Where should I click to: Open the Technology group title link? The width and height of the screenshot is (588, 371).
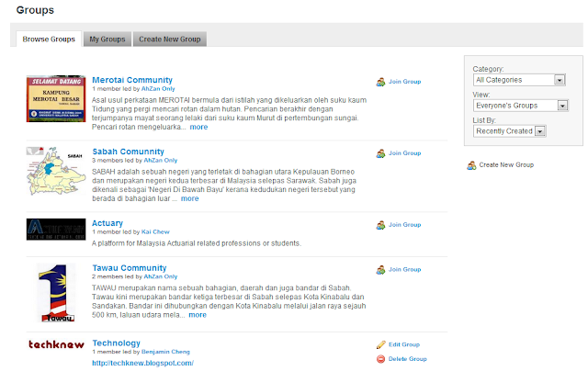point(117,343)
